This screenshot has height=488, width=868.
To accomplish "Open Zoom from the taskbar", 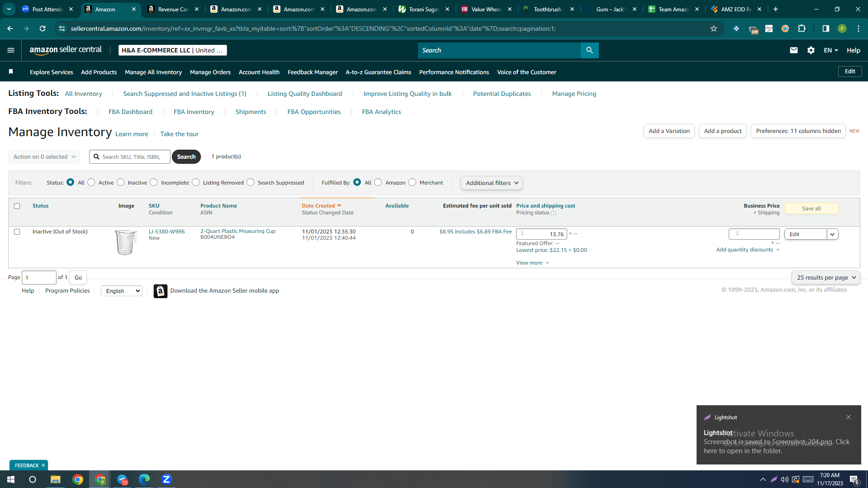I will 166,479.
